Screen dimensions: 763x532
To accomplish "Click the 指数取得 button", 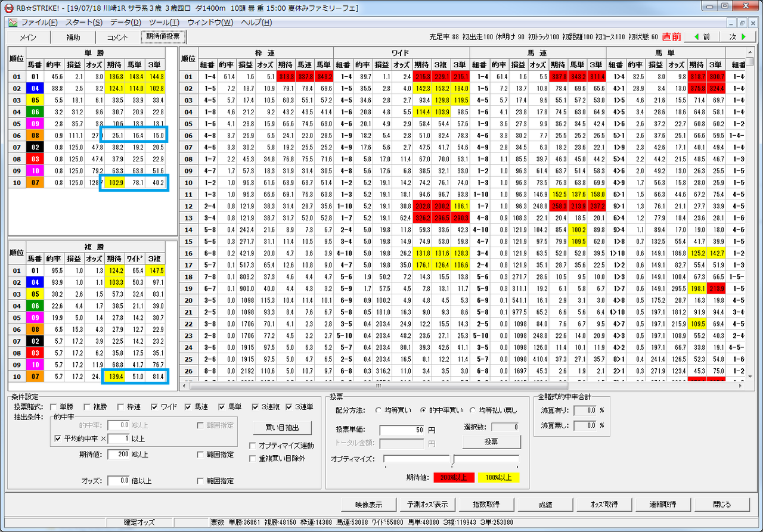I will [485, 504].
